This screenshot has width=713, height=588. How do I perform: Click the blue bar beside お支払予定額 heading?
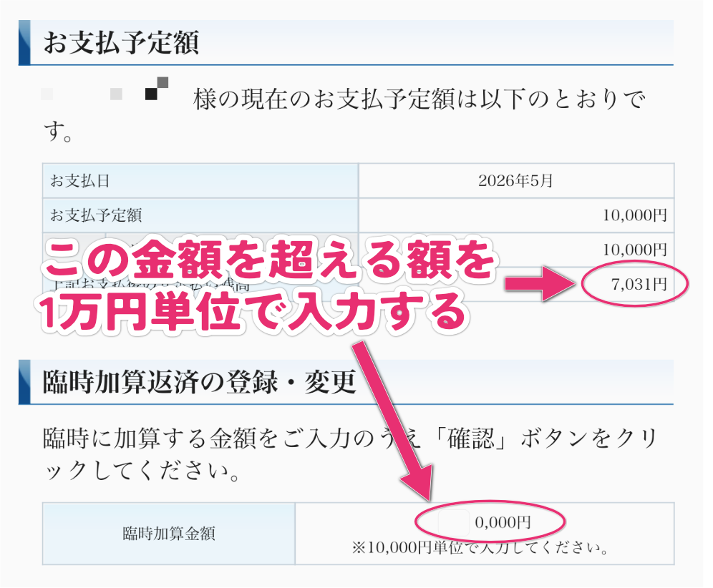point(24,43)
